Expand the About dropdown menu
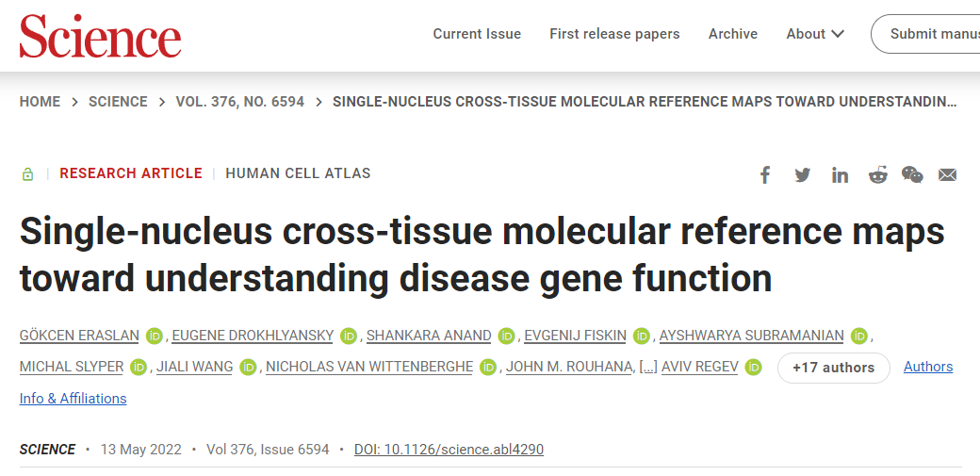 [x=815, y=34]
